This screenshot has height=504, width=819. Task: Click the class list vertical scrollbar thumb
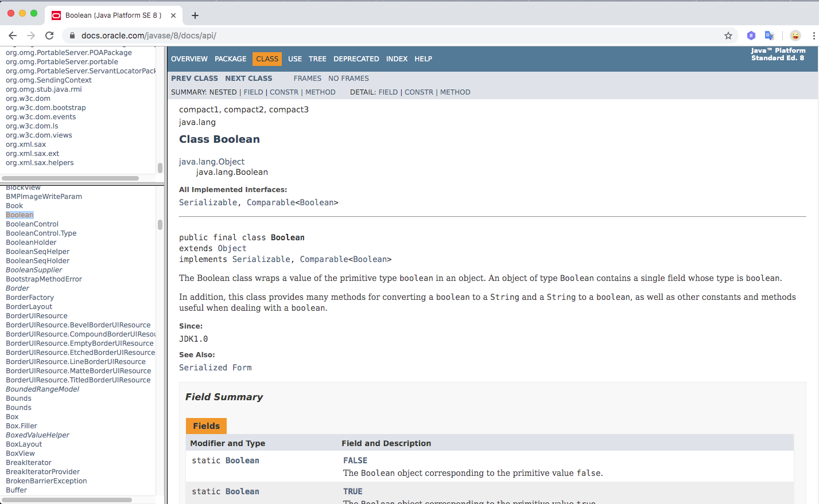pos(160,224)
